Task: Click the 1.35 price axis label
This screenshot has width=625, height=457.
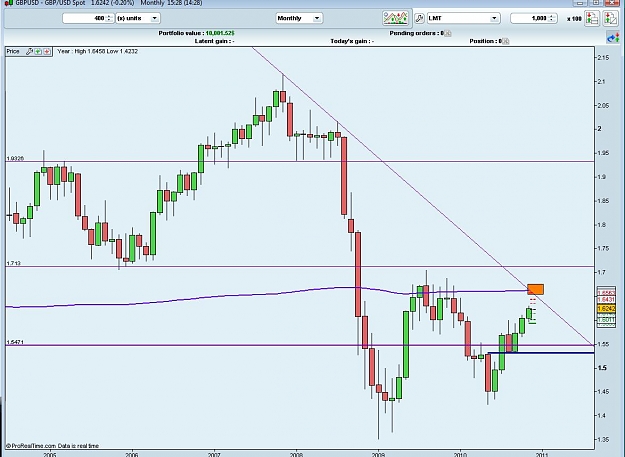Action: (603, 439)
